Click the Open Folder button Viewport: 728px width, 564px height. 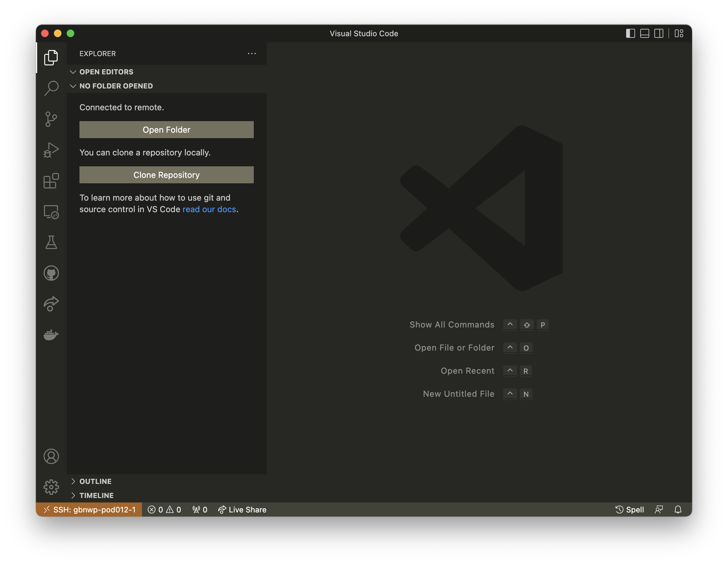point(166,130)
